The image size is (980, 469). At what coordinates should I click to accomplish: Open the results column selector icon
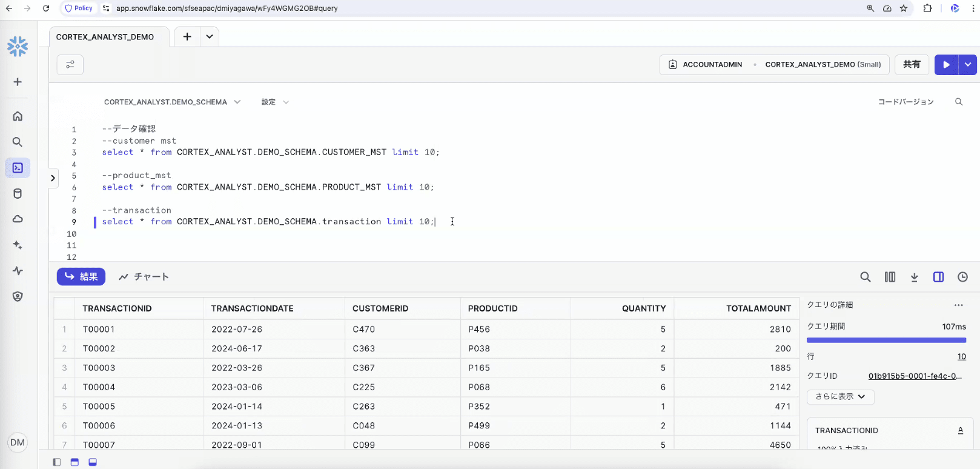coord(890,277)
